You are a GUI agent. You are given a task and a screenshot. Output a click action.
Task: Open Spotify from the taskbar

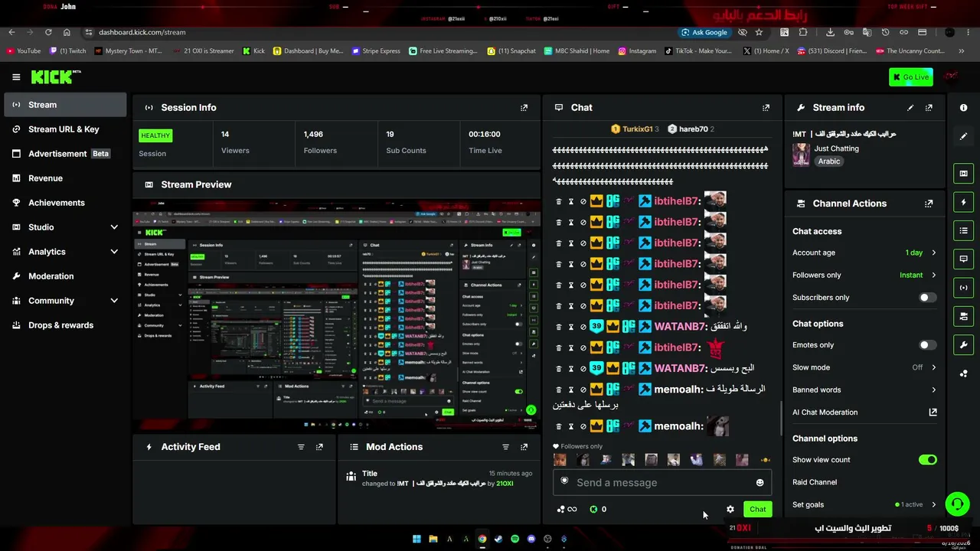tap(514, 539)
